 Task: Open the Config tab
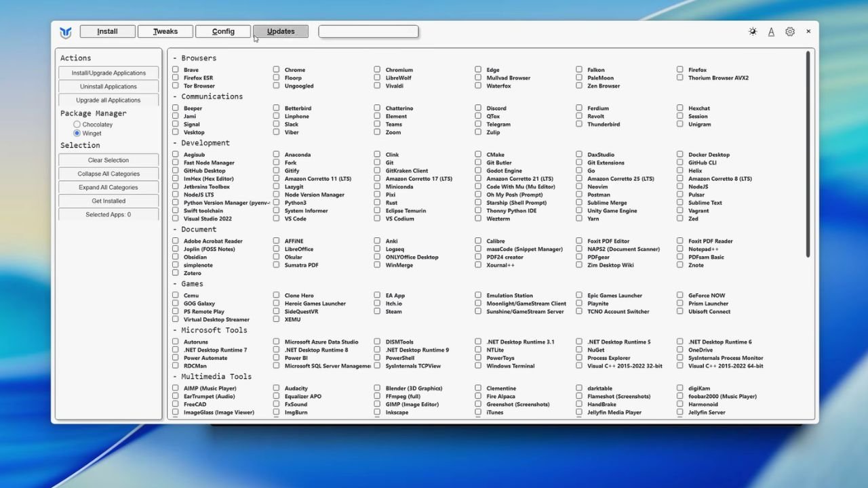tap(223, 31)
